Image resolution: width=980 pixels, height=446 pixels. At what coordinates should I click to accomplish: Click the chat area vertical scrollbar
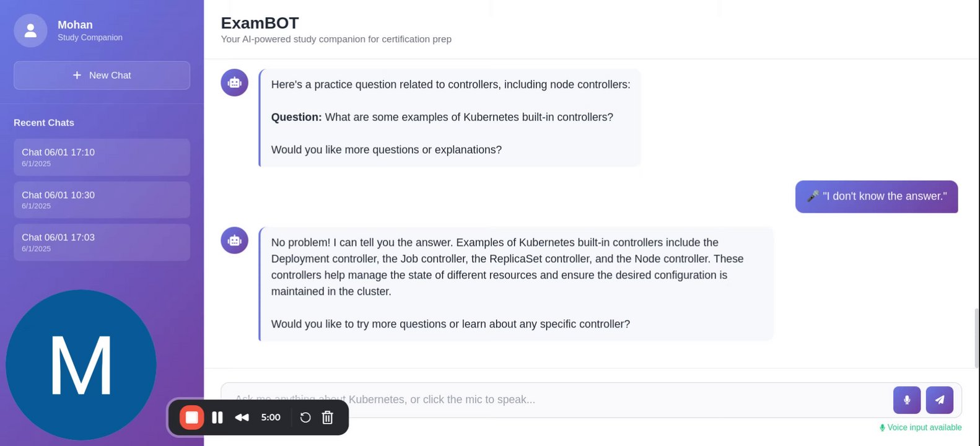(976, 338)
